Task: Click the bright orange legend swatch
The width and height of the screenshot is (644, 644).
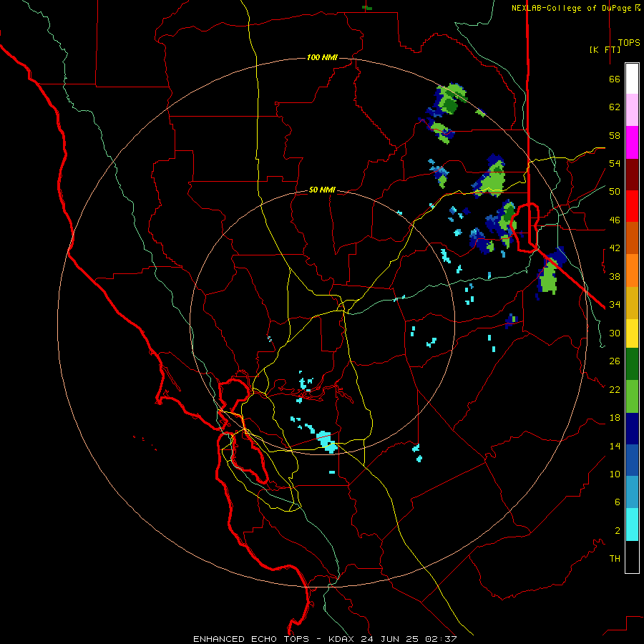Action: click(x=632, y=270)
